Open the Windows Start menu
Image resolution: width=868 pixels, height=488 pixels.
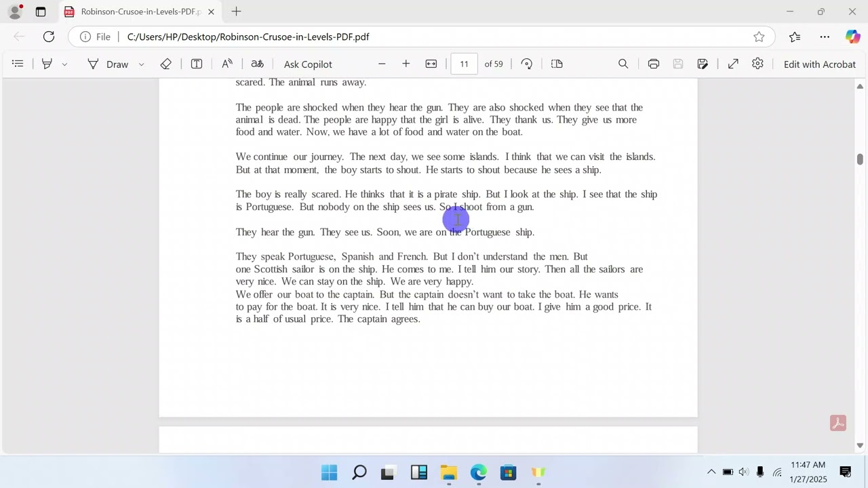330,472
